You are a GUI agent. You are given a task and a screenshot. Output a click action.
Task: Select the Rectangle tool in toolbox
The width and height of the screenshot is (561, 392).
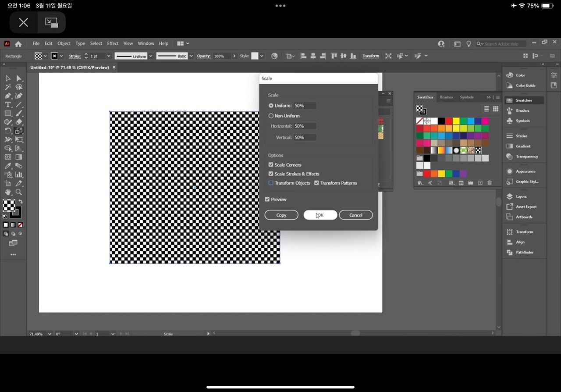tap(8, 113)
